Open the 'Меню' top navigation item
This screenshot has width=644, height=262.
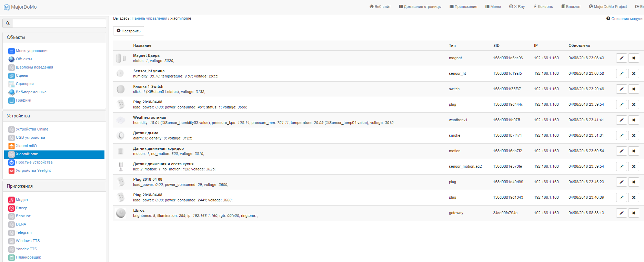[493, 7]
